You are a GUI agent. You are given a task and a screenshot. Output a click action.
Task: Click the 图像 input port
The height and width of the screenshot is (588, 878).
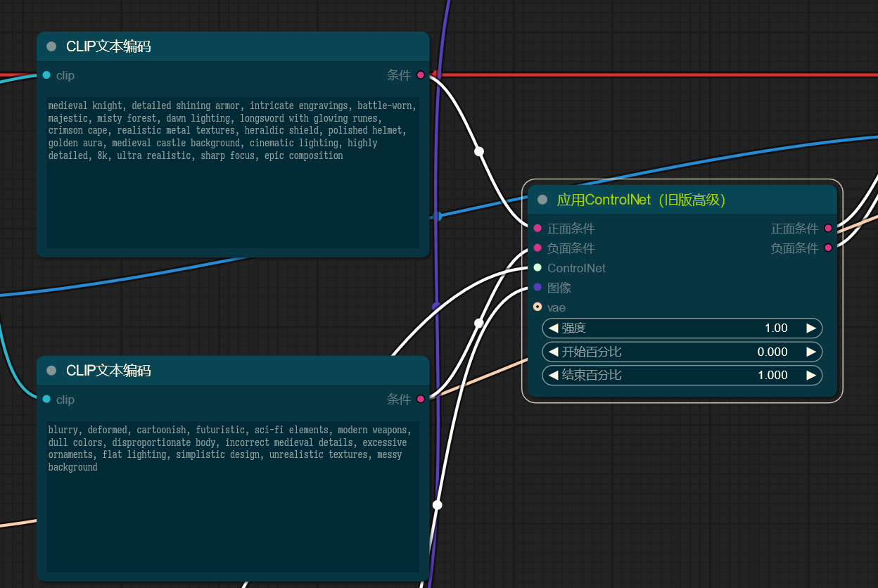pos(537,288)
